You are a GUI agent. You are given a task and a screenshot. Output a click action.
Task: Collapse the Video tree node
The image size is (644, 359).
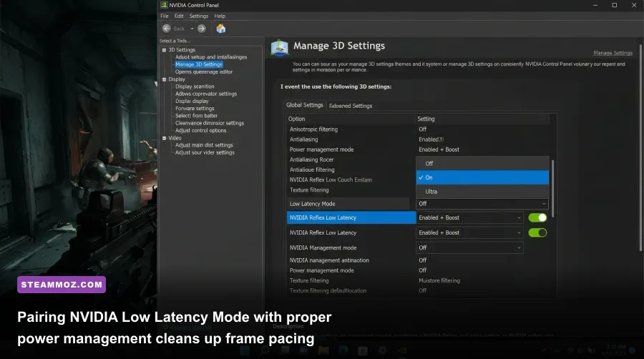point(165,138)
